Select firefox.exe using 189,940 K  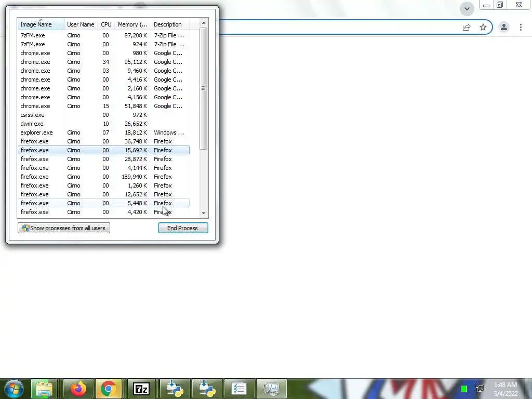(x=103, y=177)
